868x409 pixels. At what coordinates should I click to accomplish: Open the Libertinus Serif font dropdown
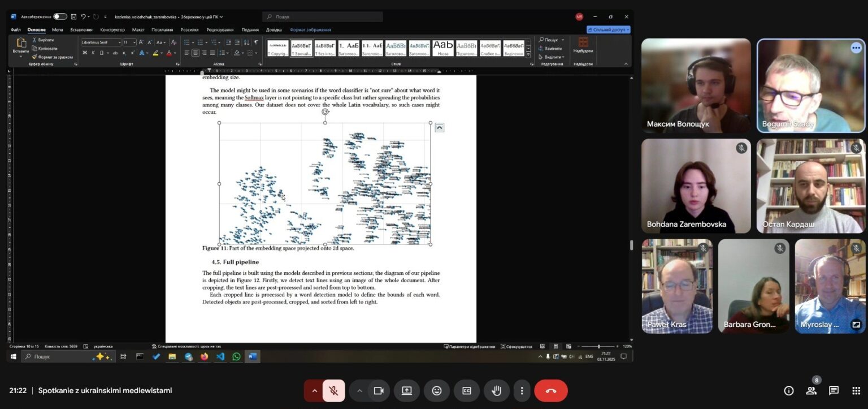coord(101,42)
